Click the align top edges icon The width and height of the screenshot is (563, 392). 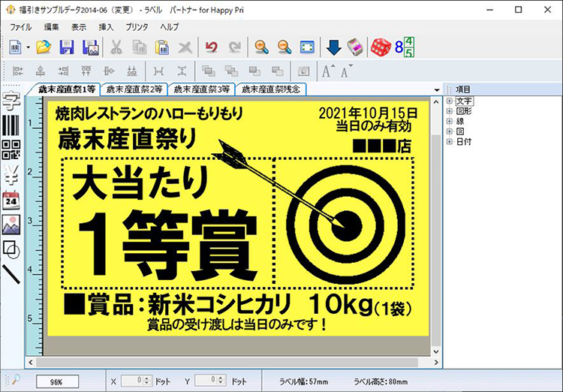point(86,71)
